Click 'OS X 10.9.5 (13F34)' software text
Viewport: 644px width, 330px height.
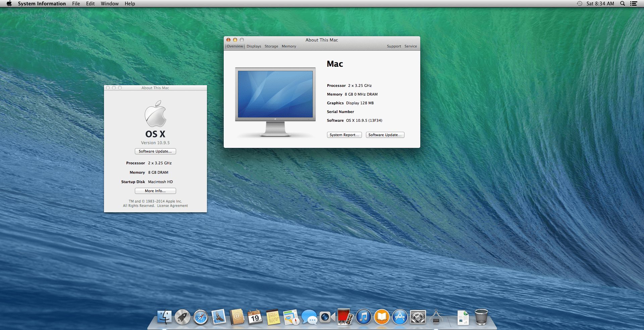364,120
